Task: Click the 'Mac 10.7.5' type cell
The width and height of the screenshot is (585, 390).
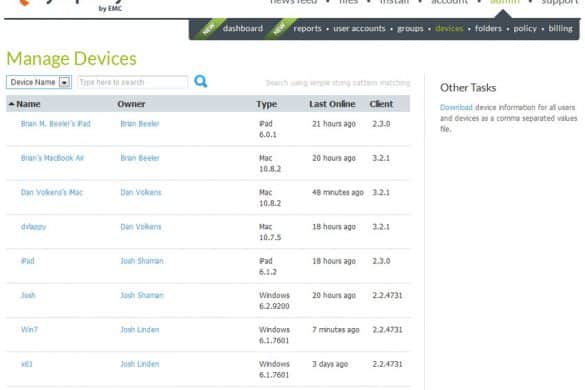Action: [x=270, y=232]
